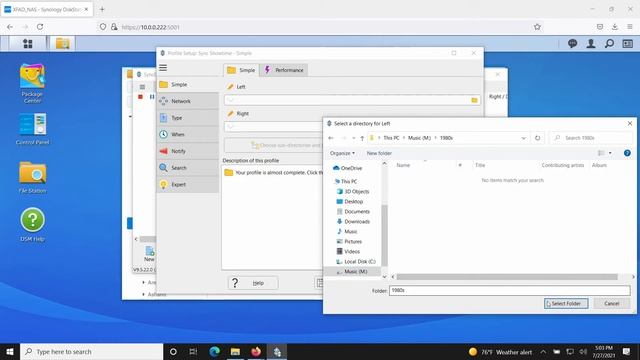Click the browser address bar
The height and width of the screenshot is (360, 640).
click(314, 27)
